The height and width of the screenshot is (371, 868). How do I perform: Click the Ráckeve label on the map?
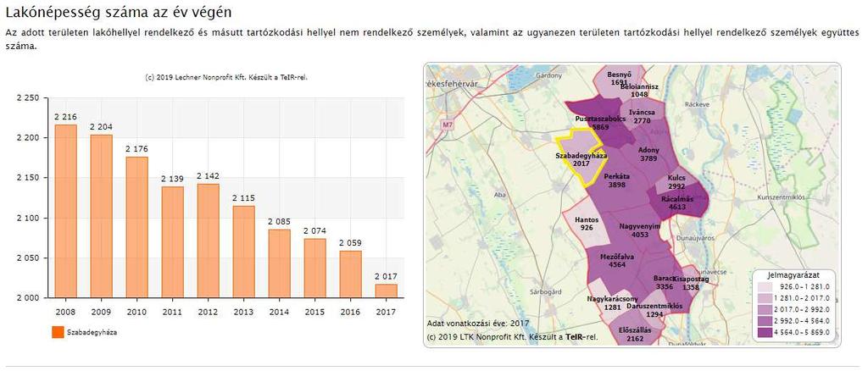point(697,104)
